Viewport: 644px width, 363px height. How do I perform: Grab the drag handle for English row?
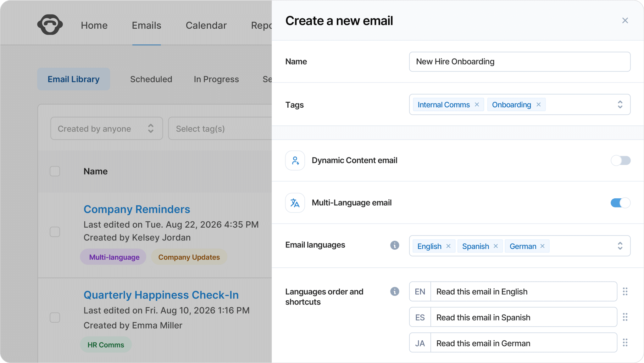click(x=625, y=292)
